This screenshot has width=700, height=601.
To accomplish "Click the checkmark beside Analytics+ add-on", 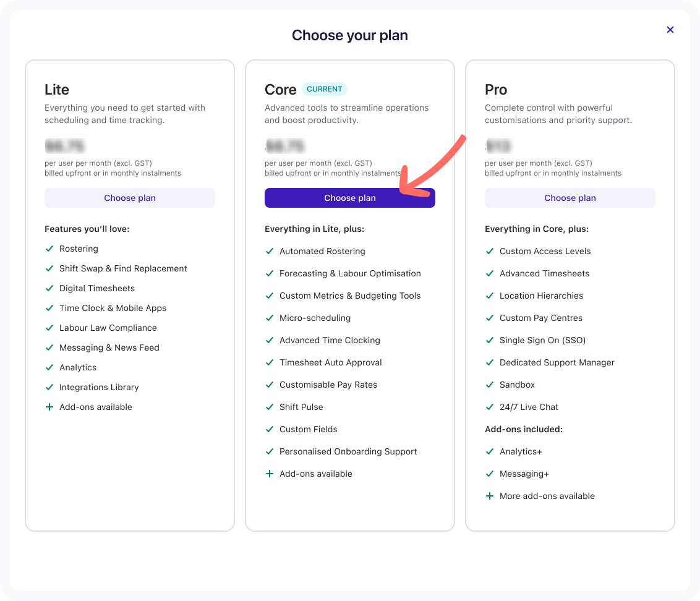I will [490, 451].
